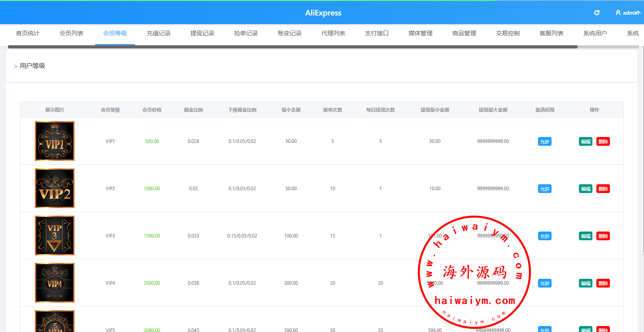Click VIP3 price 1500.00

[x=152, y=236]
